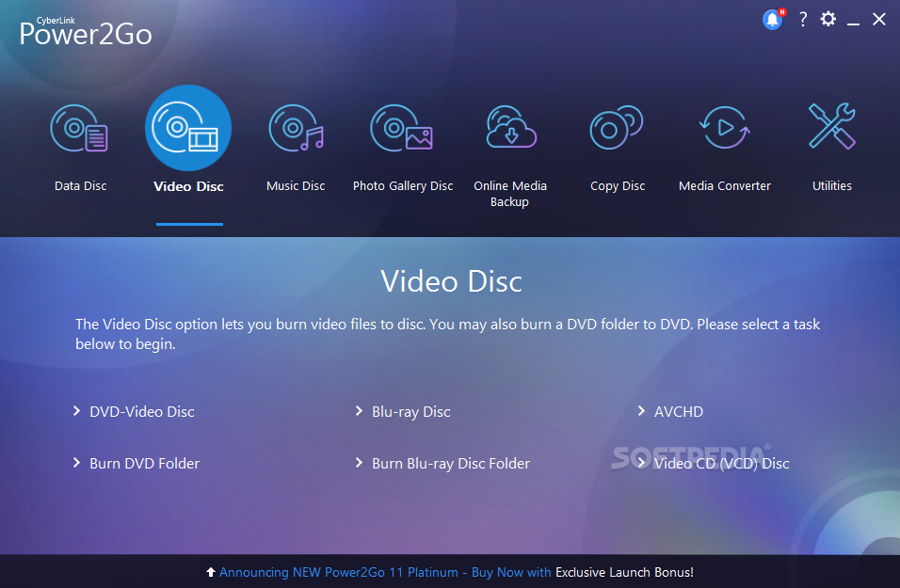
Task: Click the Exclusive Launch Bonus text
Action: (x=624, y=573)
